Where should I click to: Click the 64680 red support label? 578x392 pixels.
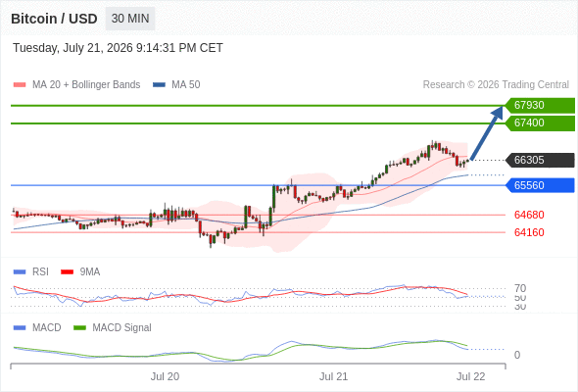tap(529, 215)
